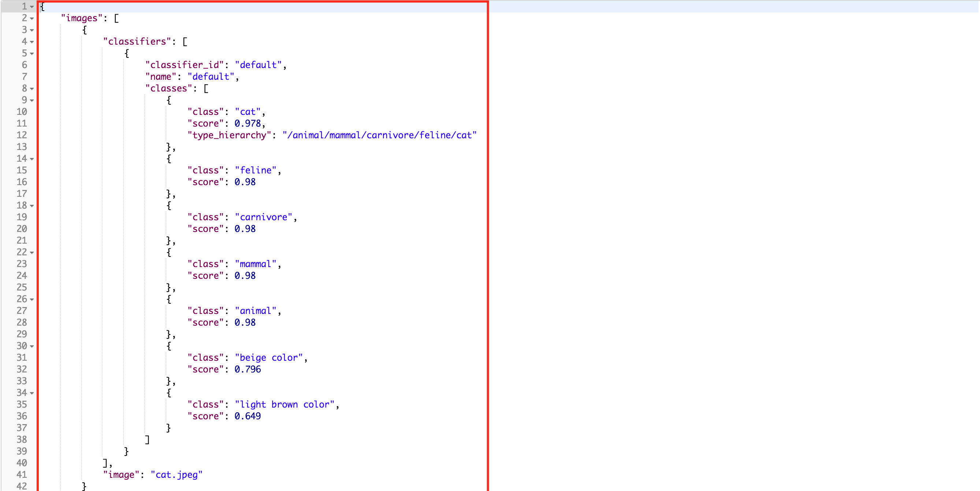Image resolution: width=980 pixels, height=491 pixels.
Task: Collapse the "classes" array on line 8
Action: (32, 89)
